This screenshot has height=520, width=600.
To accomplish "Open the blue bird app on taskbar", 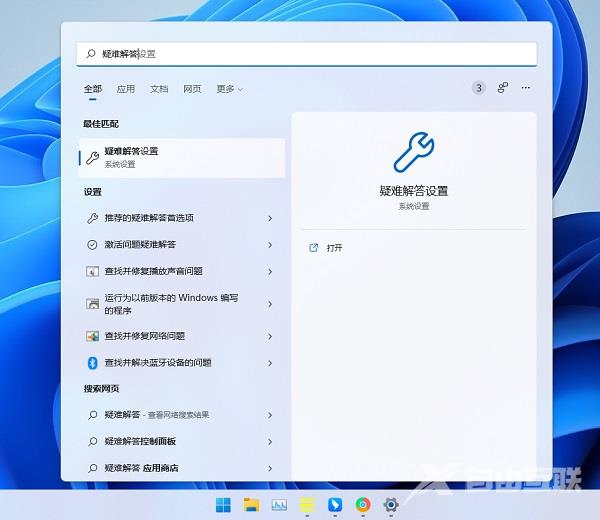I will coord(335,505).
